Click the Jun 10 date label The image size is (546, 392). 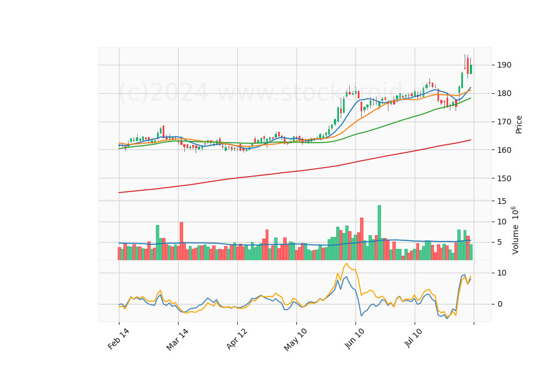355,339
